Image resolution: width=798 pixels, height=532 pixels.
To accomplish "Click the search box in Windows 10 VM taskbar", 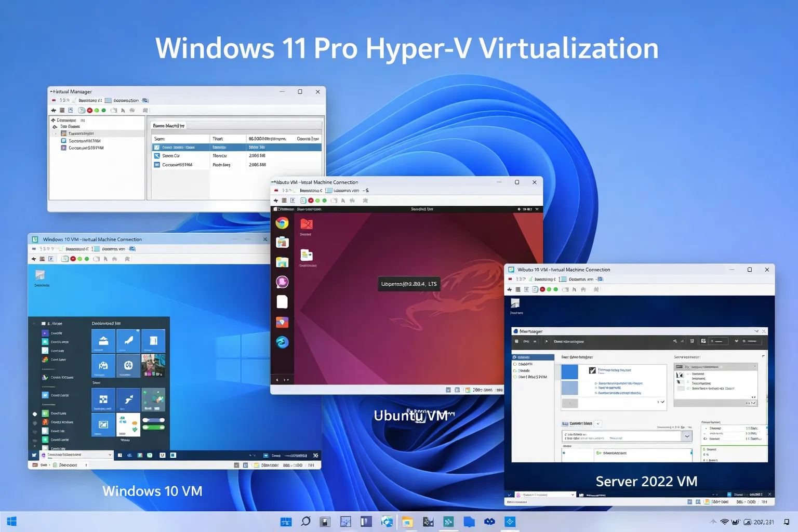I will (x=77, y=455).
